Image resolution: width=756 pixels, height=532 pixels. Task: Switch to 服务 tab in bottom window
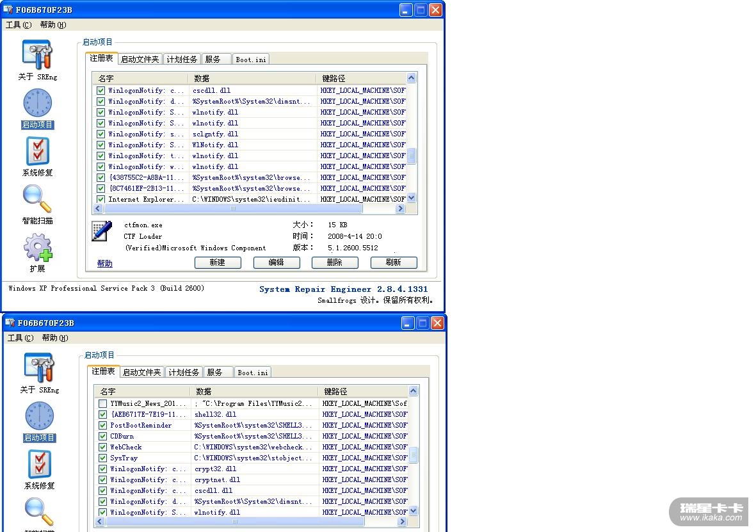(x=218, y=373)
